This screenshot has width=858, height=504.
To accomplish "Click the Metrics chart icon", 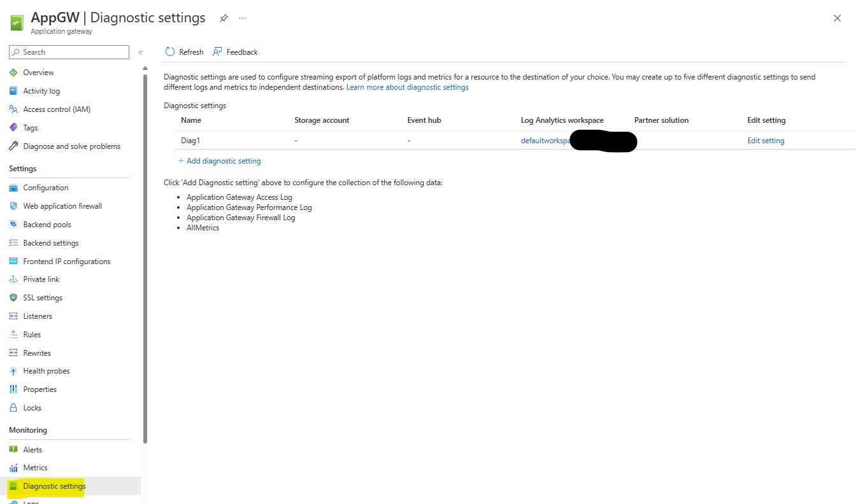I will point(13,468).
